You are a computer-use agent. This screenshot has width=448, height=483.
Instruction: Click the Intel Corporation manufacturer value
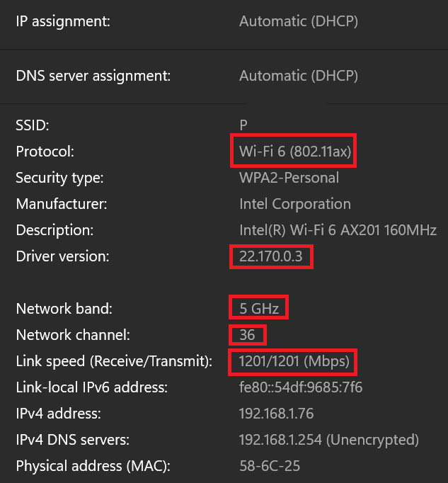[295, 204]
